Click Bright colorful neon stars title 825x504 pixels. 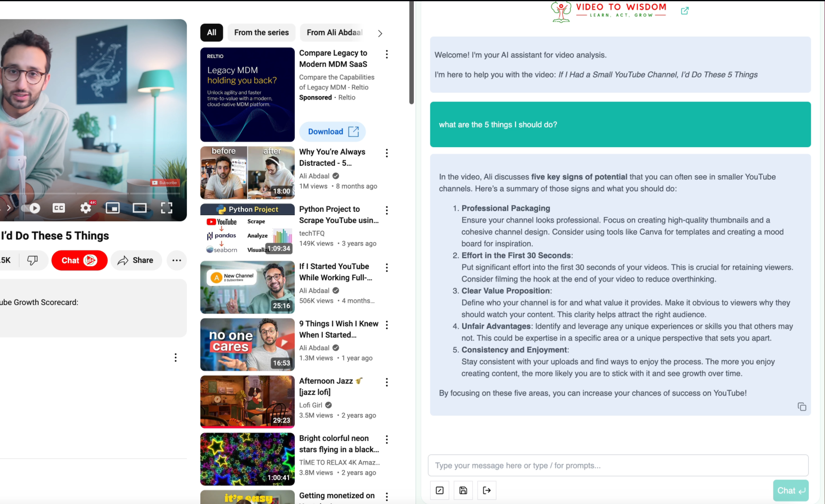coord(339,443)
